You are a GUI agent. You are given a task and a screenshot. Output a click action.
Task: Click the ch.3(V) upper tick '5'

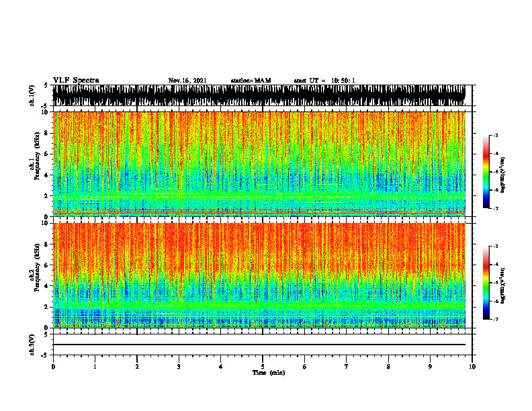pos(46,334)
